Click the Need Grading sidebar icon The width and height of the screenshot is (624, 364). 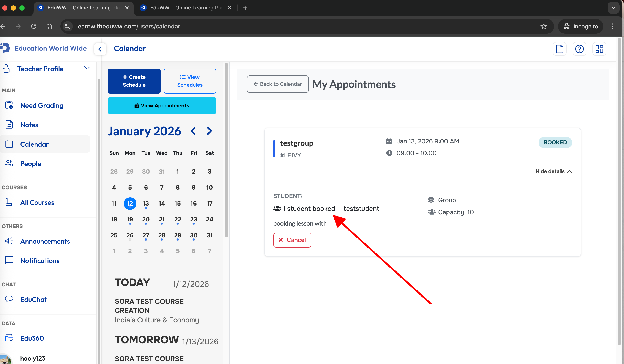(9, 105)
